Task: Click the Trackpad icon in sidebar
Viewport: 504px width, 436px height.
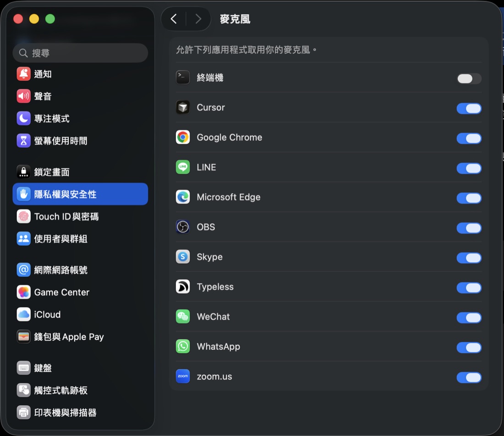Action: click(x=23, y=390)
